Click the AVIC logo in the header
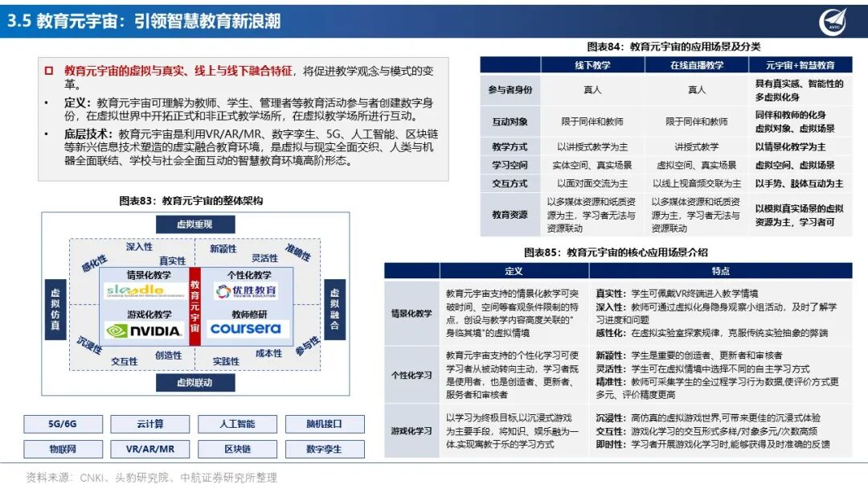868x489 pixels. 833,23
